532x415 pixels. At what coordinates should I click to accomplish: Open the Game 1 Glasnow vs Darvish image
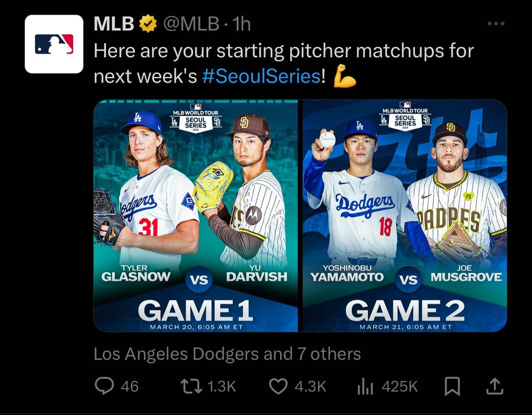click(195, 216)
